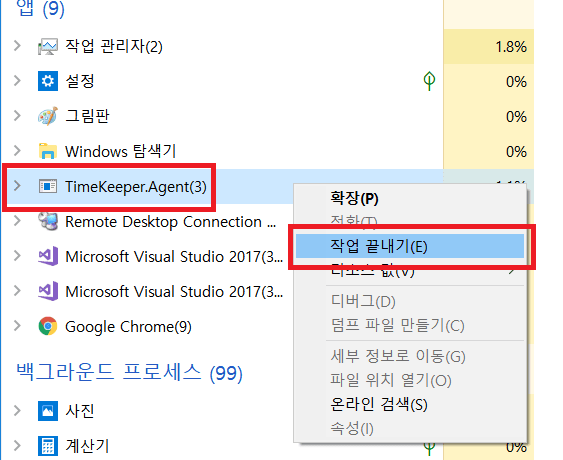
Task: Click the 0% value in Windows 탐색기 row
Action: pos(516,151)
